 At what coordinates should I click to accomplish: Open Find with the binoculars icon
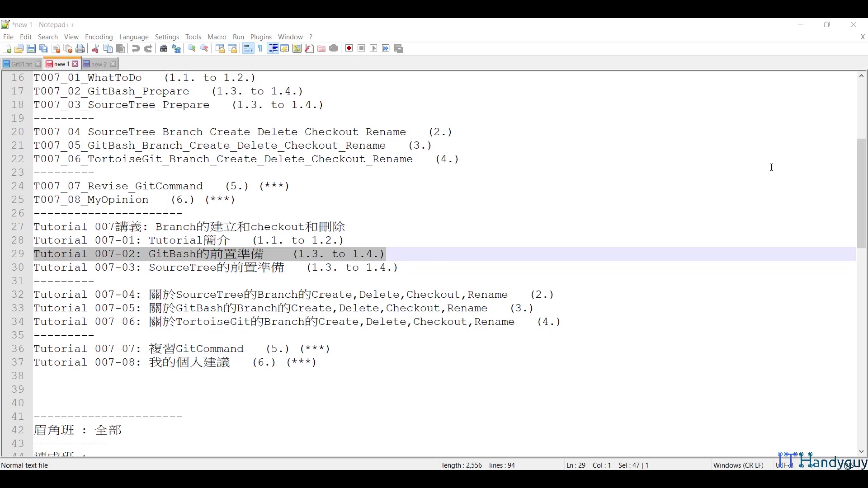coord(164,48)
